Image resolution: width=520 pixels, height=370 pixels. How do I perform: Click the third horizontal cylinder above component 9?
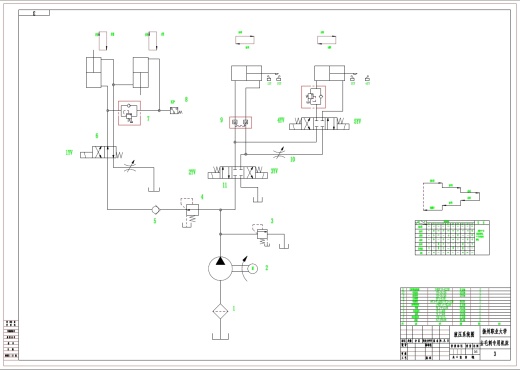(246, 73)
